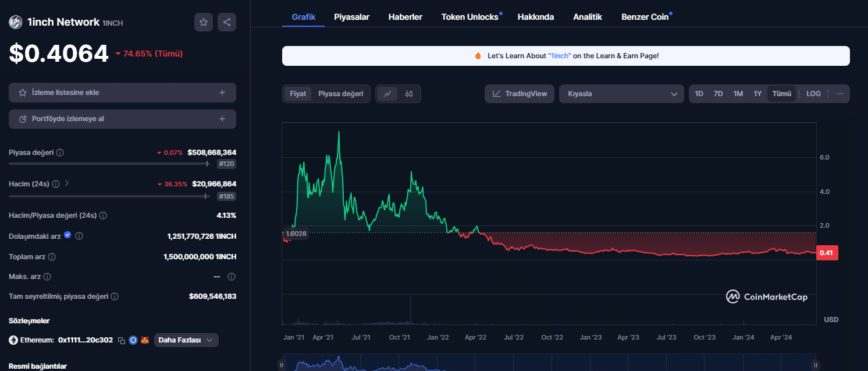Show info for Hacim (24s)
The width and height of the screenshot is (868, 371).
[56, 184]
